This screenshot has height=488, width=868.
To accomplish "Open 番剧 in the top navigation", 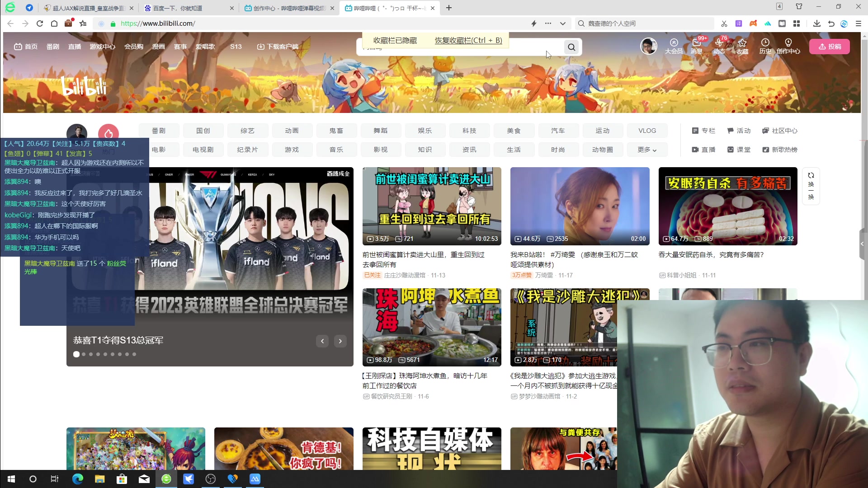I will click(x=53, y=47).
